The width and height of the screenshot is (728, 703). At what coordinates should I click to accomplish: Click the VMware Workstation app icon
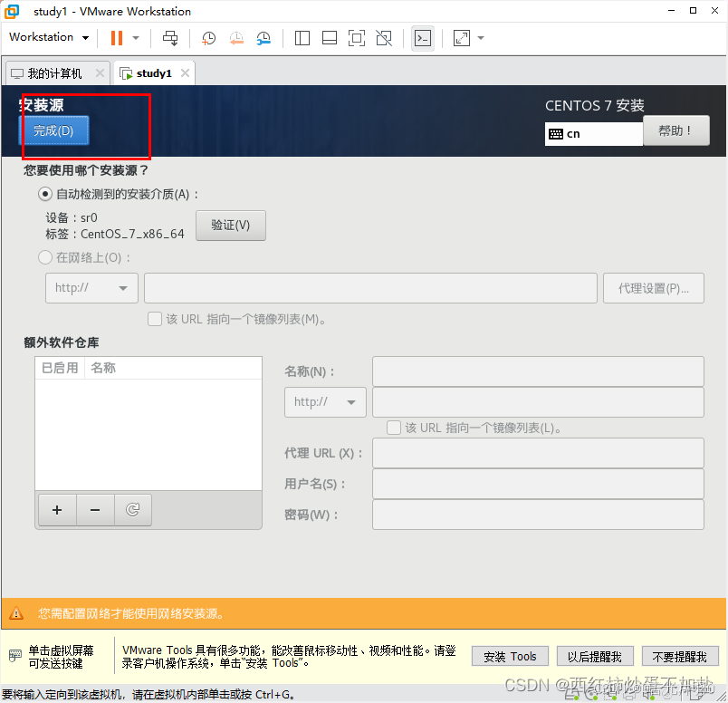[x=12, y=11]
